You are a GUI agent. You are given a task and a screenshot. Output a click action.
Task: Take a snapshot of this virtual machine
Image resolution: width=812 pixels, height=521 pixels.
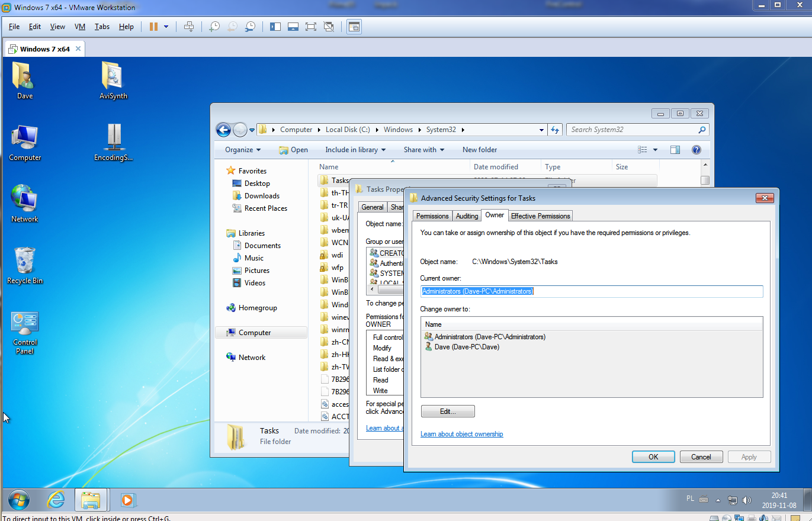click(x=215, y=27)
